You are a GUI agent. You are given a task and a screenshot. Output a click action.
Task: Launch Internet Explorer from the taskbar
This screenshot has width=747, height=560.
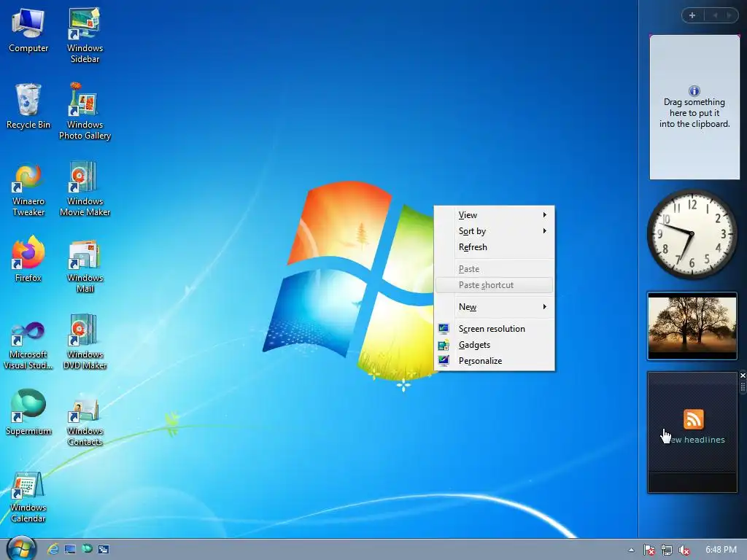coord(53,549)
